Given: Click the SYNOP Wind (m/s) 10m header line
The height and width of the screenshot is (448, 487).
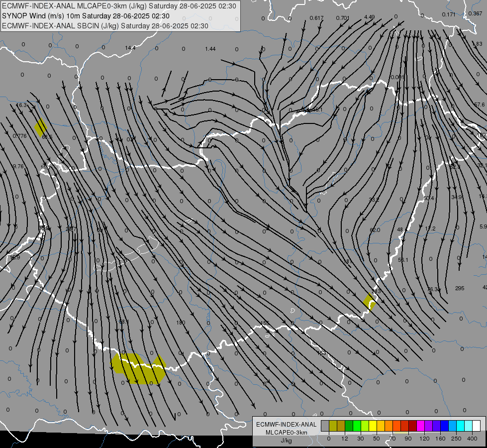Looking at the screenshot, I should click(x=86, y=16).
